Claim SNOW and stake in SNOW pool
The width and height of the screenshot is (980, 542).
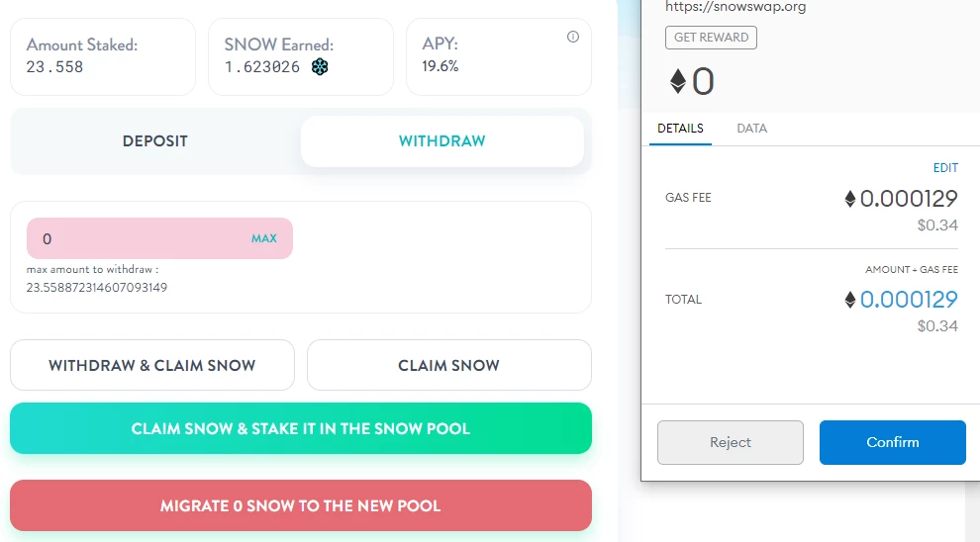(301, 428)
